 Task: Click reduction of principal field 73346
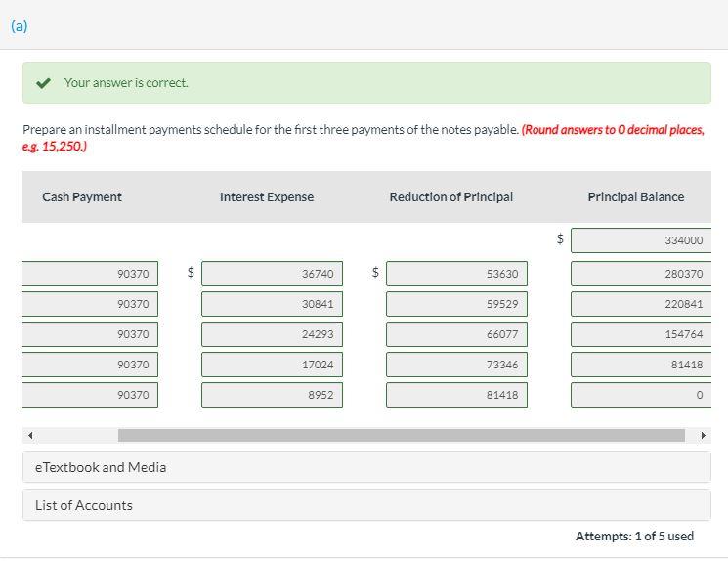tap(457, 365)
